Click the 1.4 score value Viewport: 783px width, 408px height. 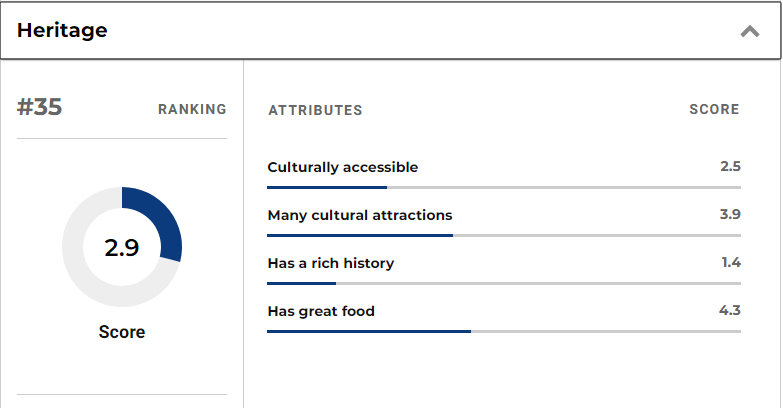tap(731, 262)
